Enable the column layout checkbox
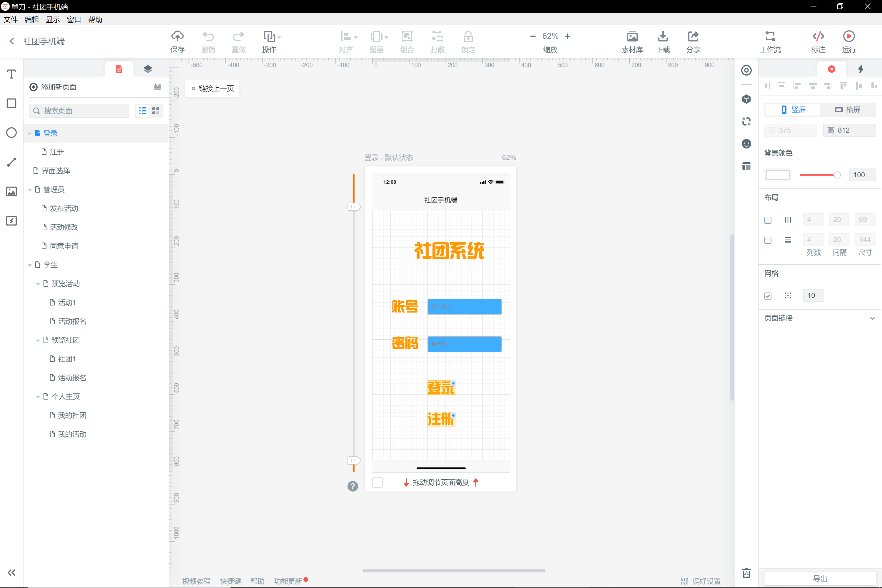The width and height of the screenshot is (882, 588). pos(768,220)
